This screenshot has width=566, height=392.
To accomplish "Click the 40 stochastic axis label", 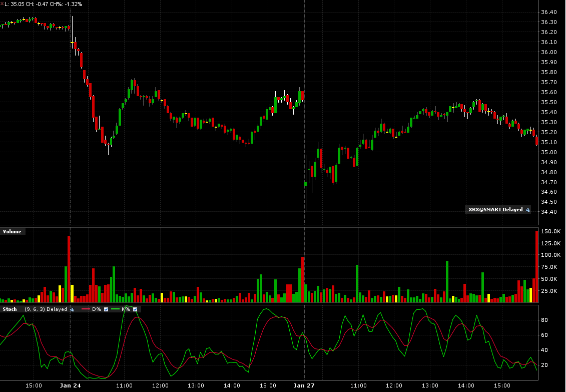I will click(x=544, y=350).
